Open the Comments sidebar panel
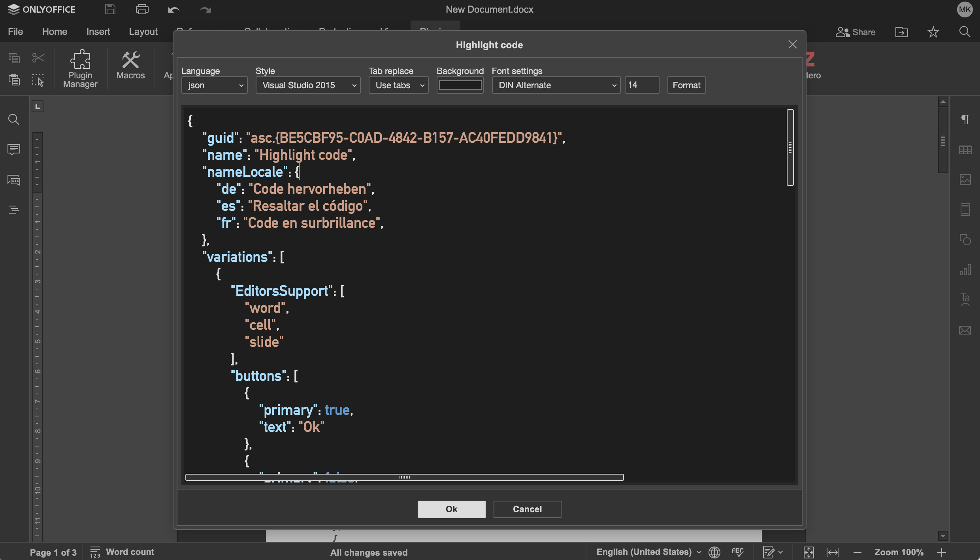Image resolution: width=980 pixels, height=560 pixels. click(14, 149)
